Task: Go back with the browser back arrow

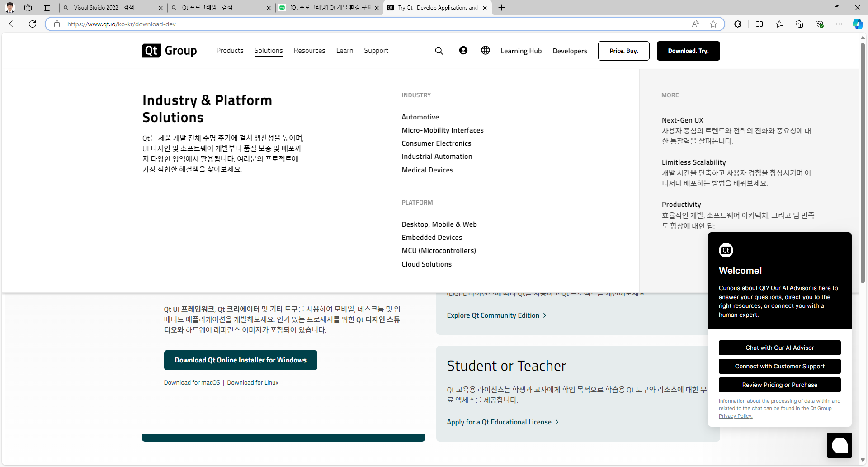Action: coord(13,24)
